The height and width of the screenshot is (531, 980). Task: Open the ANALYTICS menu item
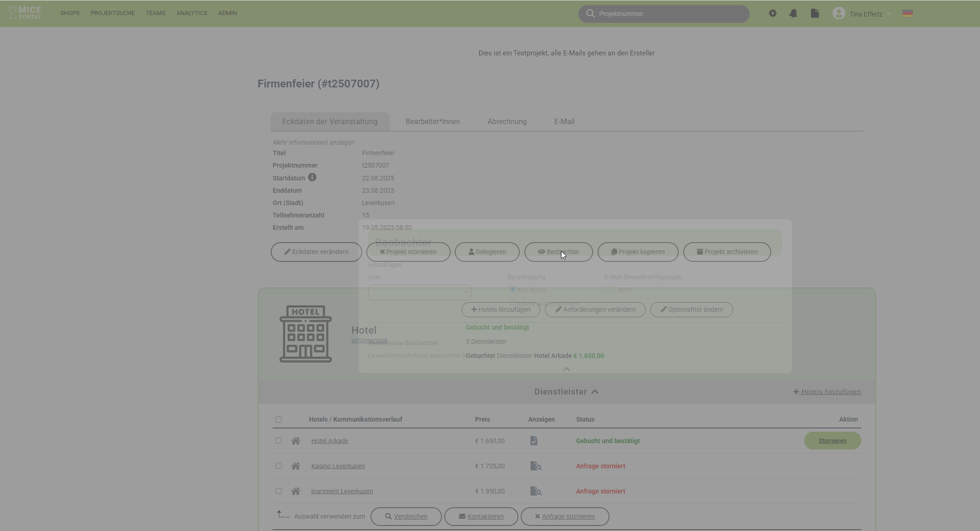coord(191,13)
